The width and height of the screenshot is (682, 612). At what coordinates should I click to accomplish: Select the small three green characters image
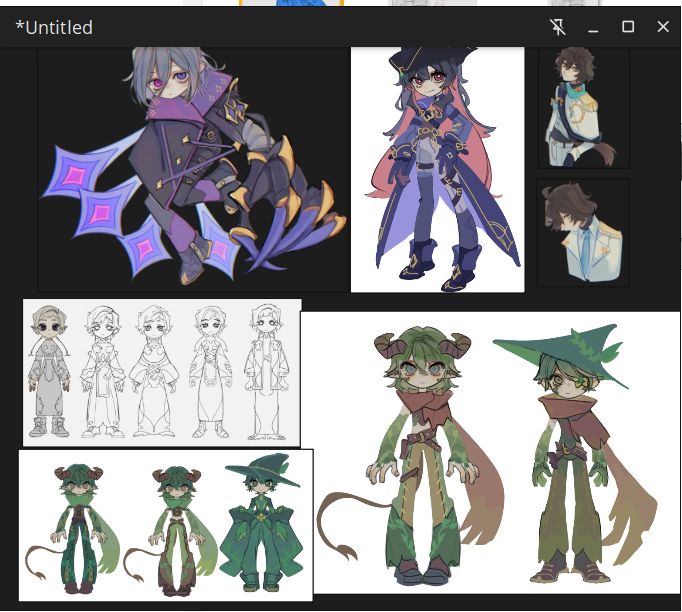[x=166, y=525]
